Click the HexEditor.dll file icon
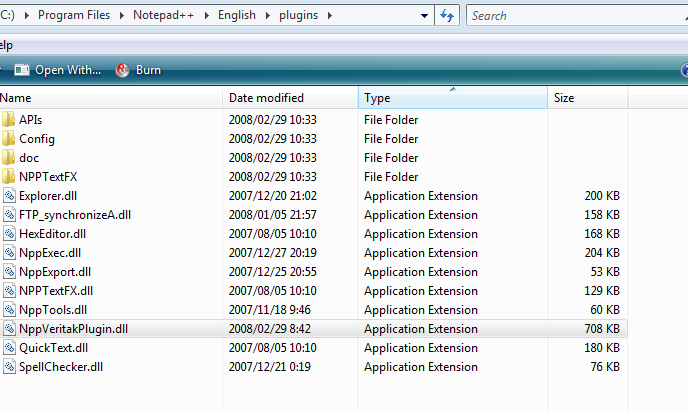 coord(9,234)
